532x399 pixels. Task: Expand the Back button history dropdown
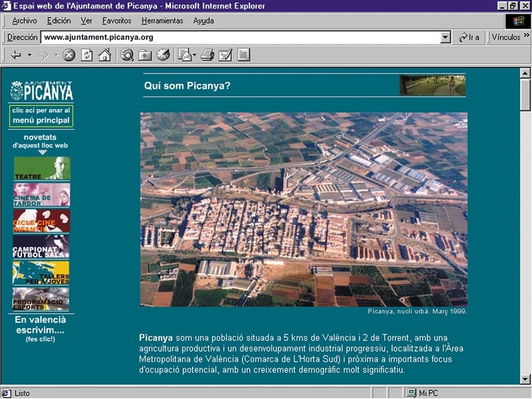pos(30,55)
